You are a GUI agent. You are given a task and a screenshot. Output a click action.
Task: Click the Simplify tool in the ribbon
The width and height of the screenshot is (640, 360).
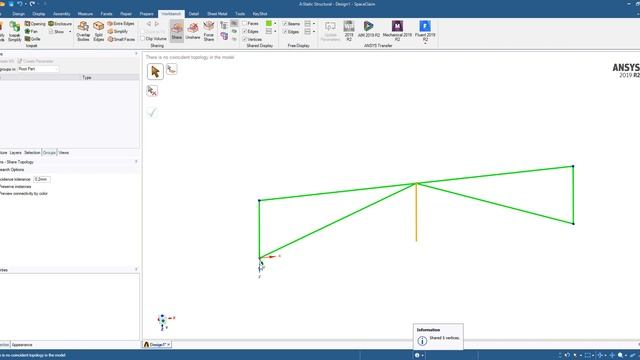click(x=118, y=31)
